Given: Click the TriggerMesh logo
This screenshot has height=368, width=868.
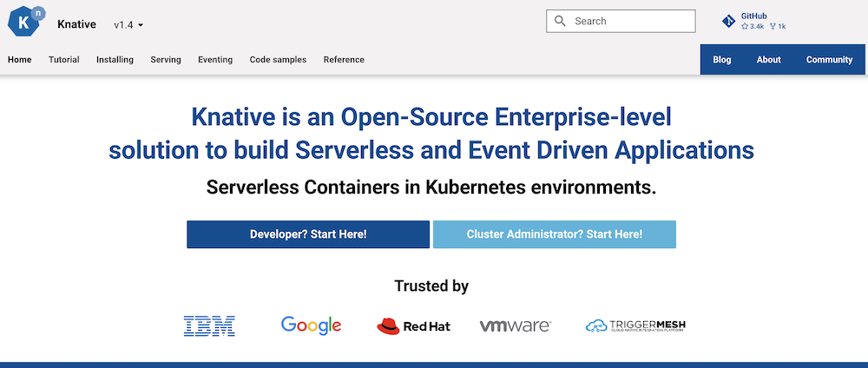Looking at the screenshot, I should coord(635,326).
